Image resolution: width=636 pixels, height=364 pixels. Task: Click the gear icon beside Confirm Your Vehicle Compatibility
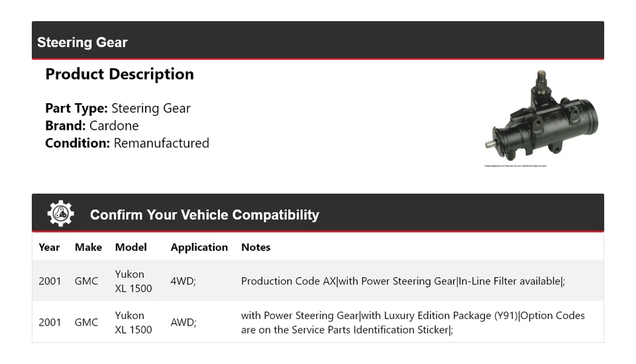60,214
